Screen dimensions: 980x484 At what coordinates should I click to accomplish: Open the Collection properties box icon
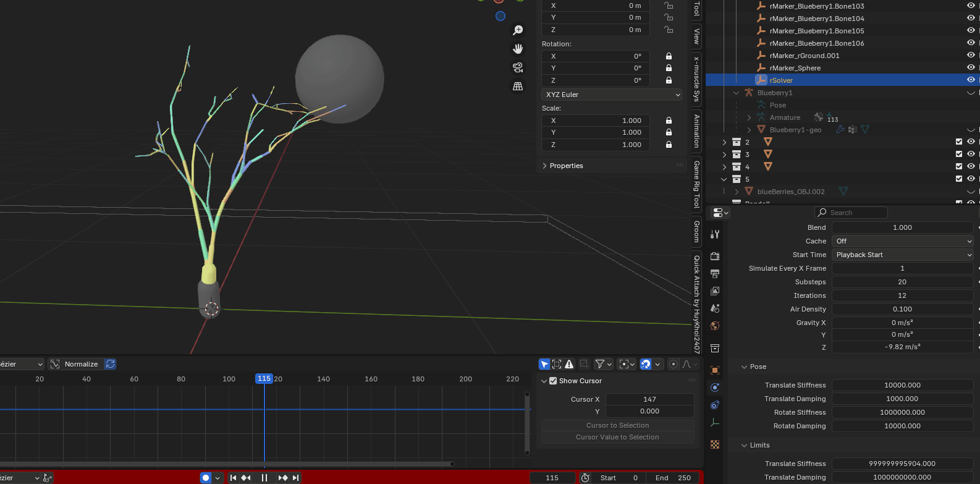pos(715,348)
